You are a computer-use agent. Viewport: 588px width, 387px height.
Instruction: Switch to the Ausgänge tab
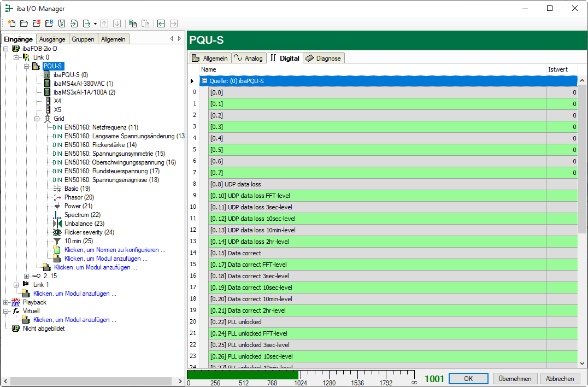52,39
